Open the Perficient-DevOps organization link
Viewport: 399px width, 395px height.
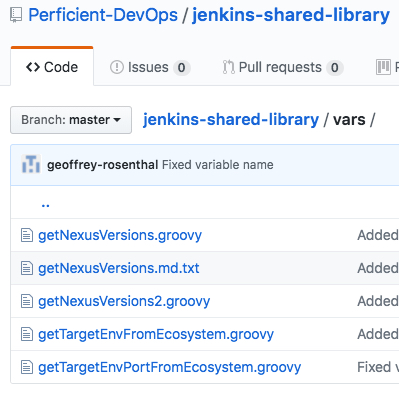103,15
